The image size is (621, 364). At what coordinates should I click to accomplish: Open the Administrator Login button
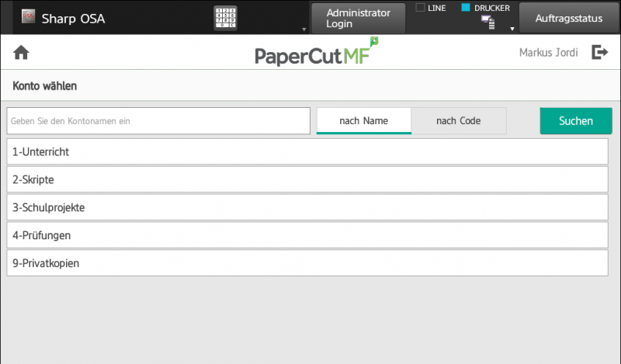pyautogui.click(x=358, y=18)
